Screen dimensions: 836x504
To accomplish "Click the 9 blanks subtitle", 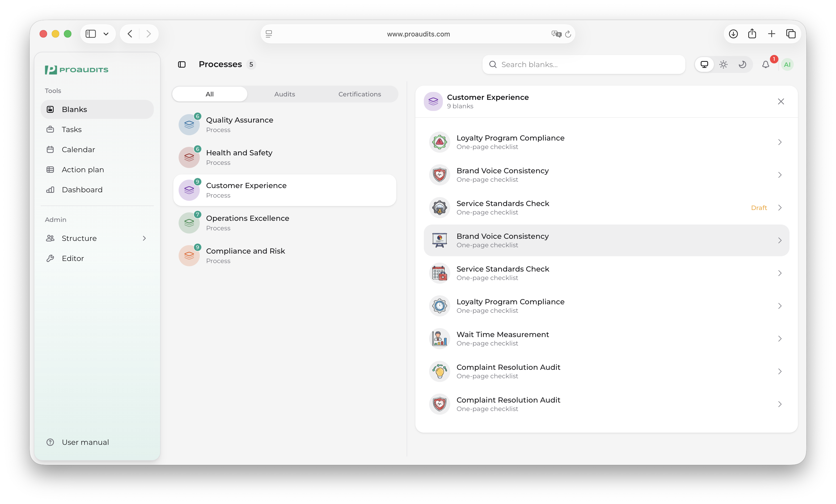I will click(460, 106).
